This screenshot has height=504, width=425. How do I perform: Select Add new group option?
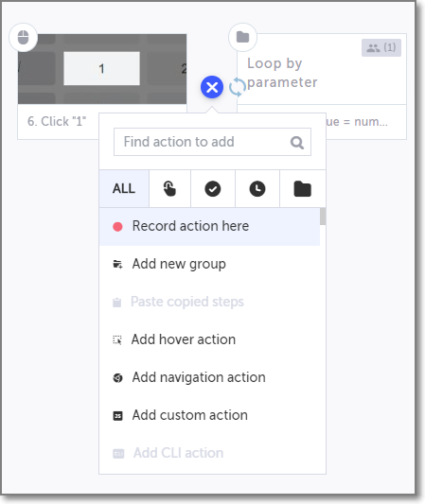(209, 264)
